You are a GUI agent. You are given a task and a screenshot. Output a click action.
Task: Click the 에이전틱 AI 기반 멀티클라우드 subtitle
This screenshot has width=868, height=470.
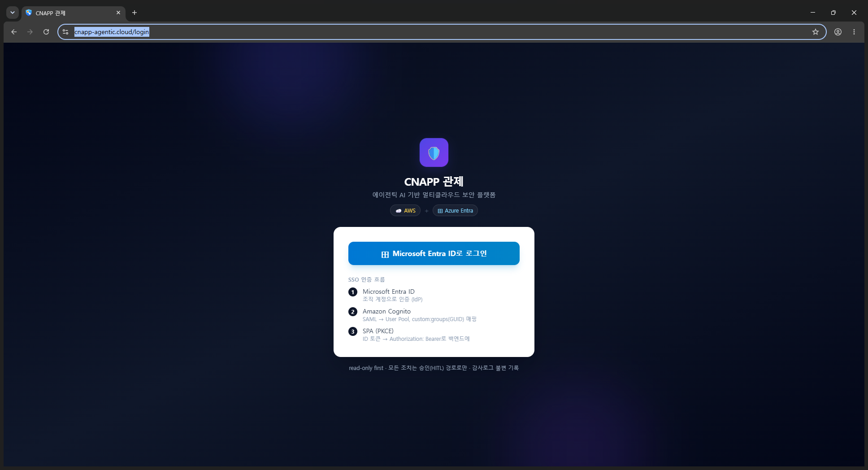[434, 195]
